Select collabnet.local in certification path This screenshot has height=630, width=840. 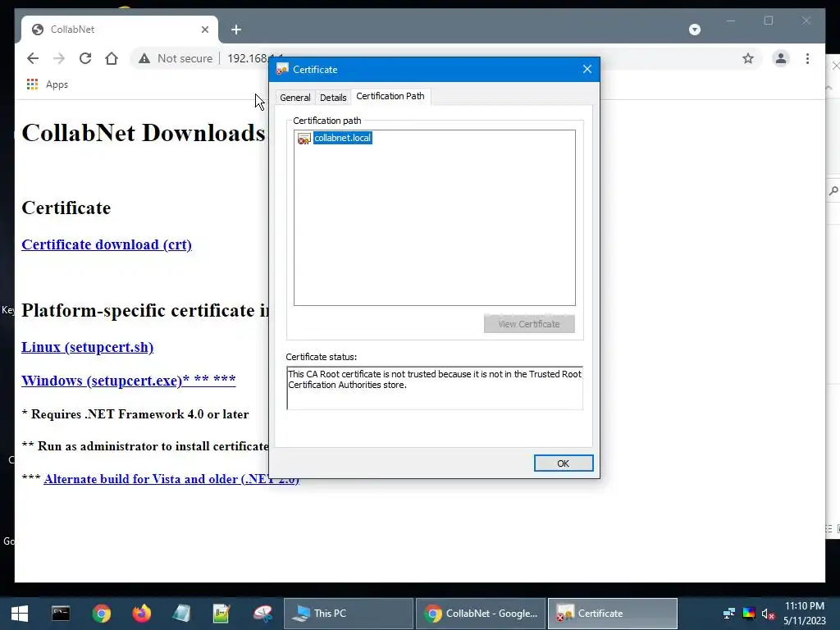342,138
